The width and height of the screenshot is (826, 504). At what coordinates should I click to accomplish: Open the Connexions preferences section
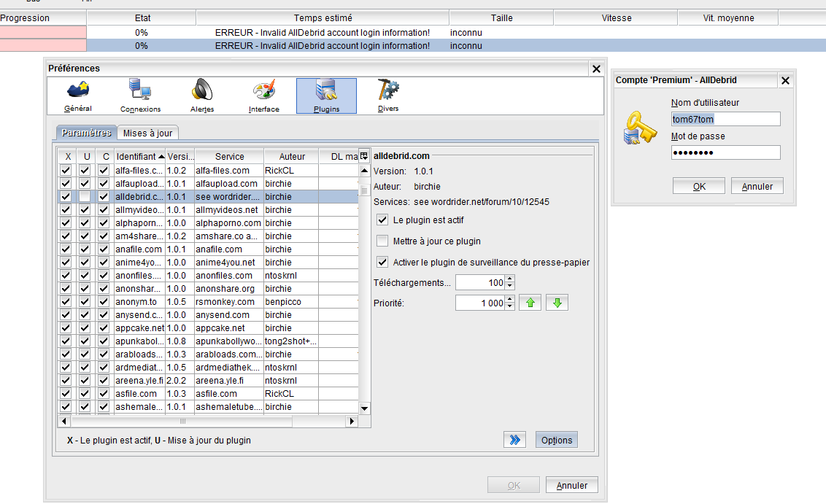coord(140,96)
